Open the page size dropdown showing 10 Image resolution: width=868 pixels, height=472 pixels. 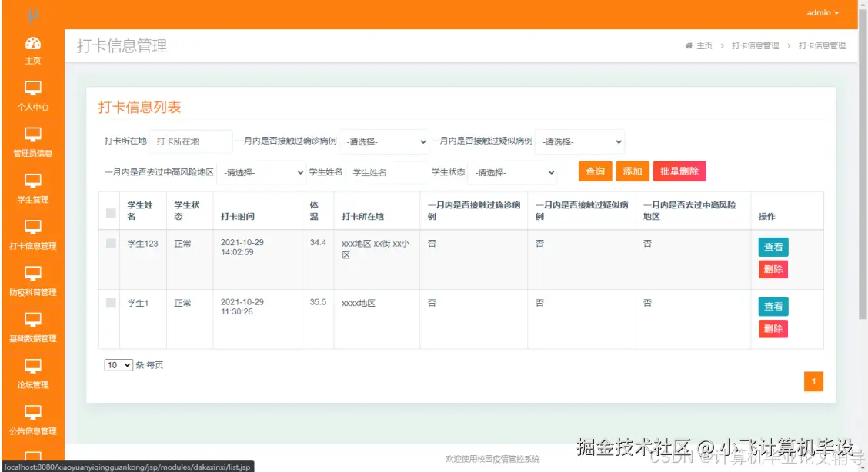[x=118, y=364]
